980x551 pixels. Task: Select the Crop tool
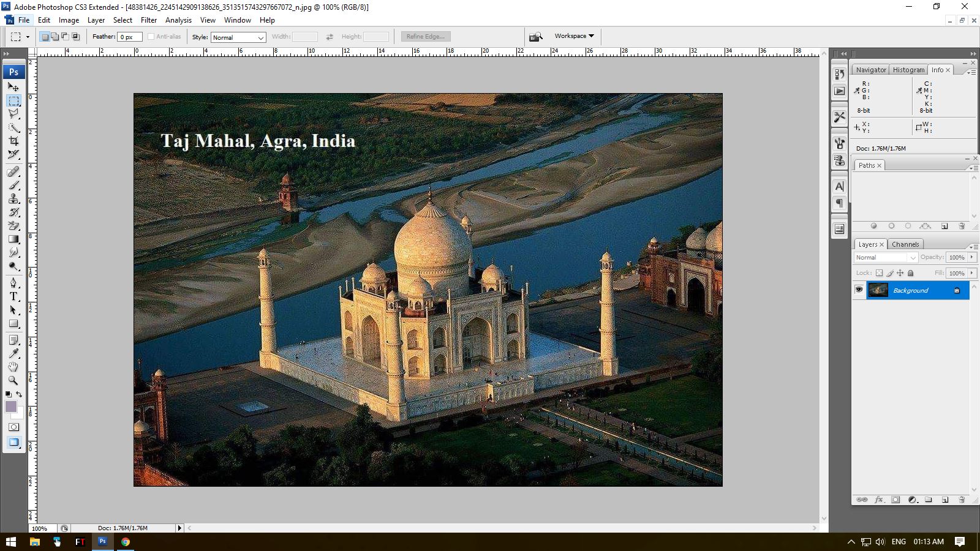13,141
